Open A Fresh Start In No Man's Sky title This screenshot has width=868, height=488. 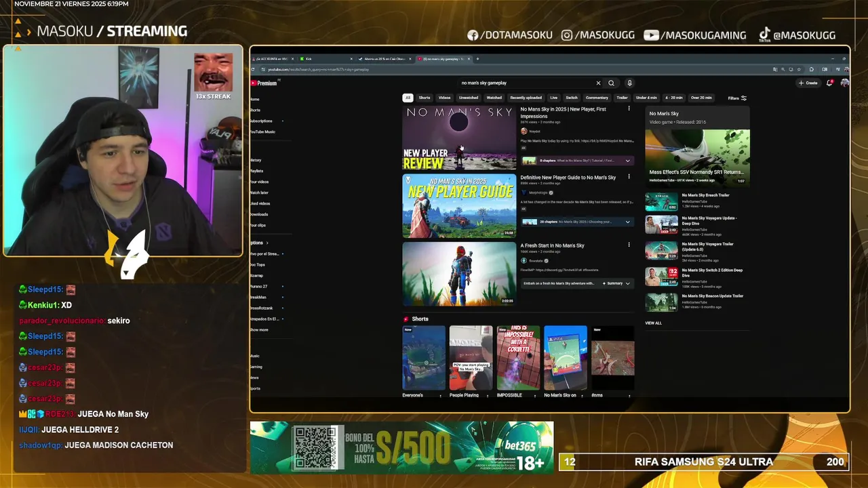pos(552,245)
